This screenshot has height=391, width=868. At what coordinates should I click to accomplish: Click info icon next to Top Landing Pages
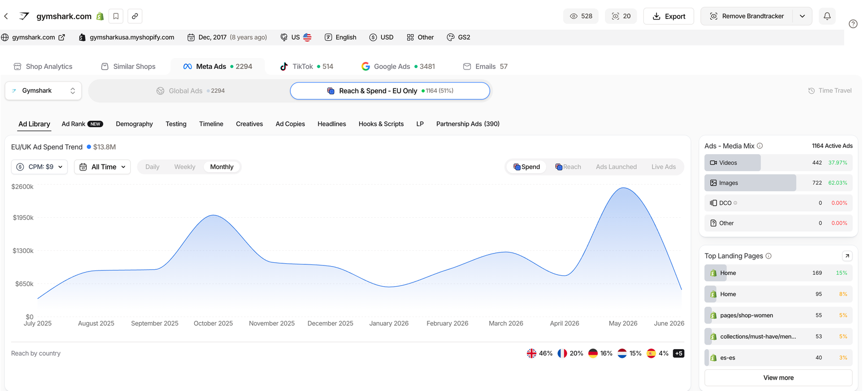[768, 256]
